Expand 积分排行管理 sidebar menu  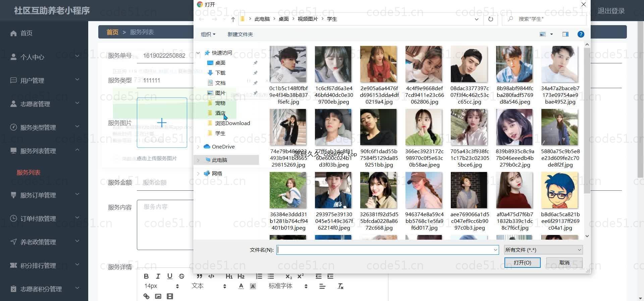[44, 265]
